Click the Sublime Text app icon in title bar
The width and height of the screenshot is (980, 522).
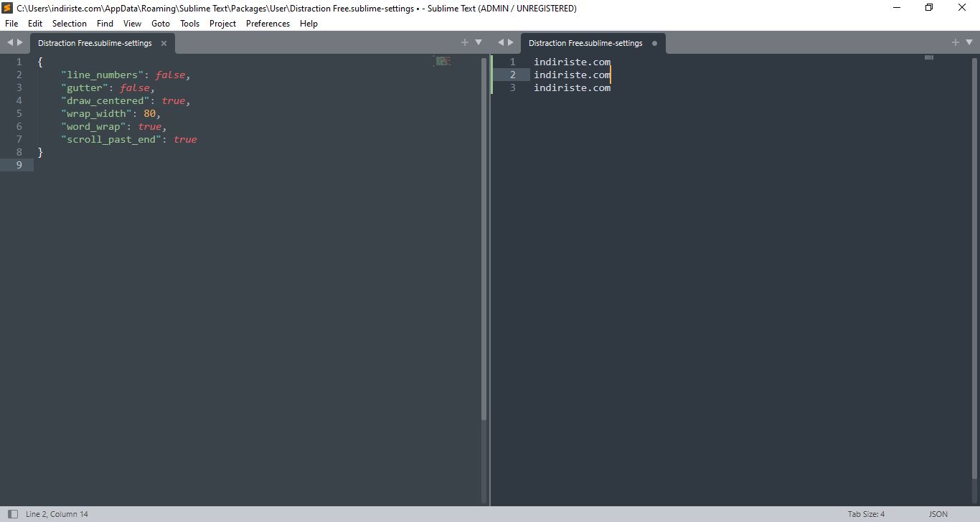8,9
